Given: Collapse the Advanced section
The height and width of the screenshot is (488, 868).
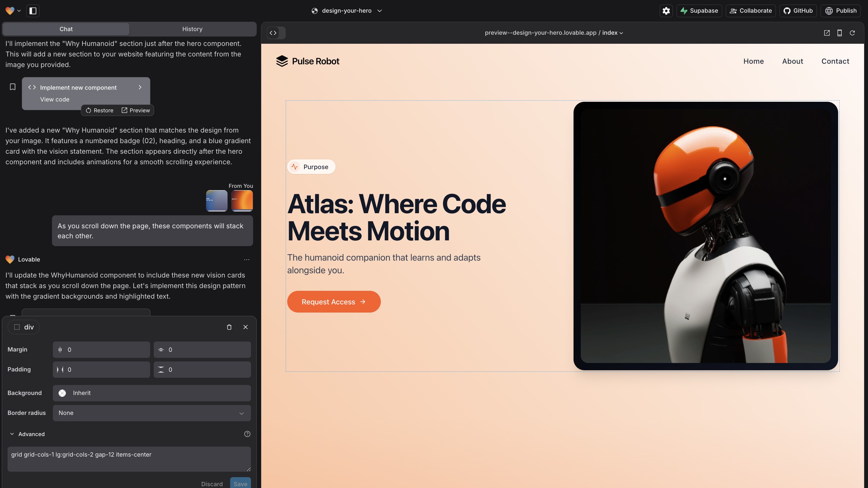Looking at the screenshot, I should click(x=27, y=434).
